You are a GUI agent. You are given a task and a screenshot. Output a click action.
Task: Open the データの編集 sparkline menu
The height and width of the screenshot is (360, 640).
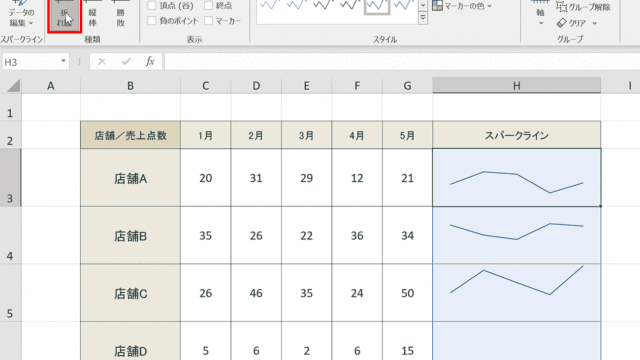pos(21,14)
